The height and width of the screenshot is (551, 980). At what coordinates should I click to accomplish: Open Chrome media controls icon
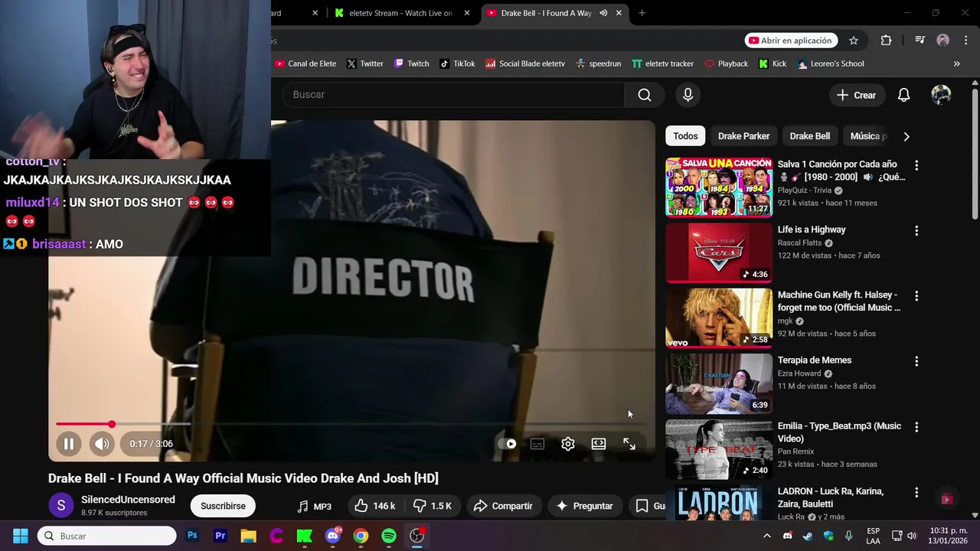(920, 41)
